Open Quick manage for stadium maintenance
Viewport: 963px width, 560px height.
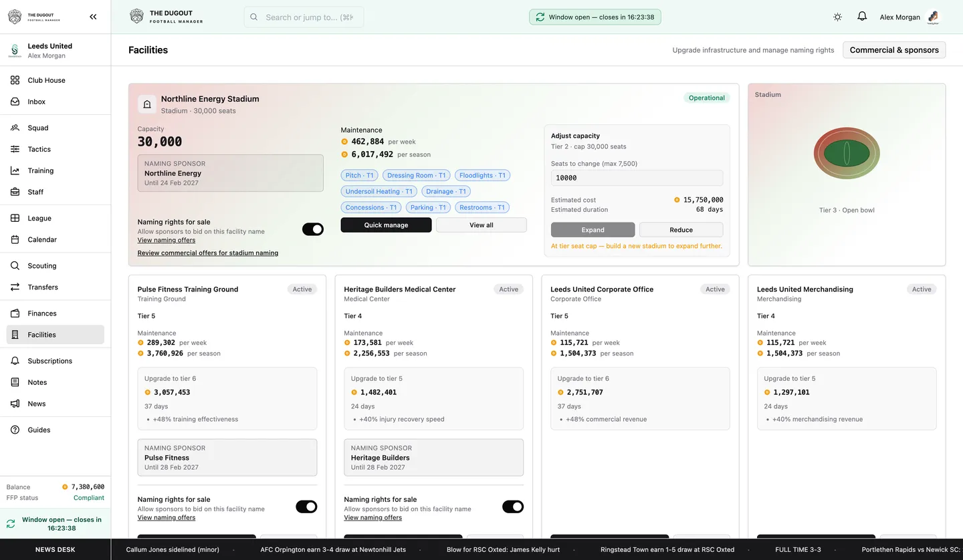pos(386,225)
